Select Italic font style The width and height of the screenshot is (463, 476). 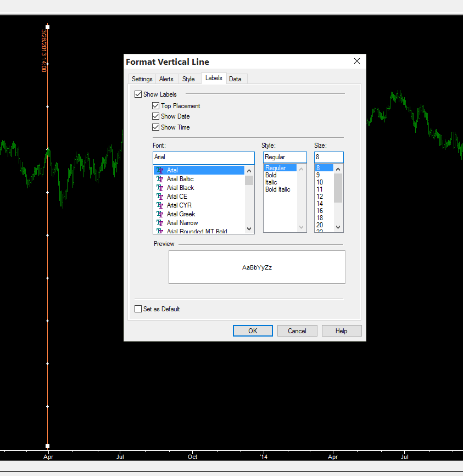click(x=280, y=182)
